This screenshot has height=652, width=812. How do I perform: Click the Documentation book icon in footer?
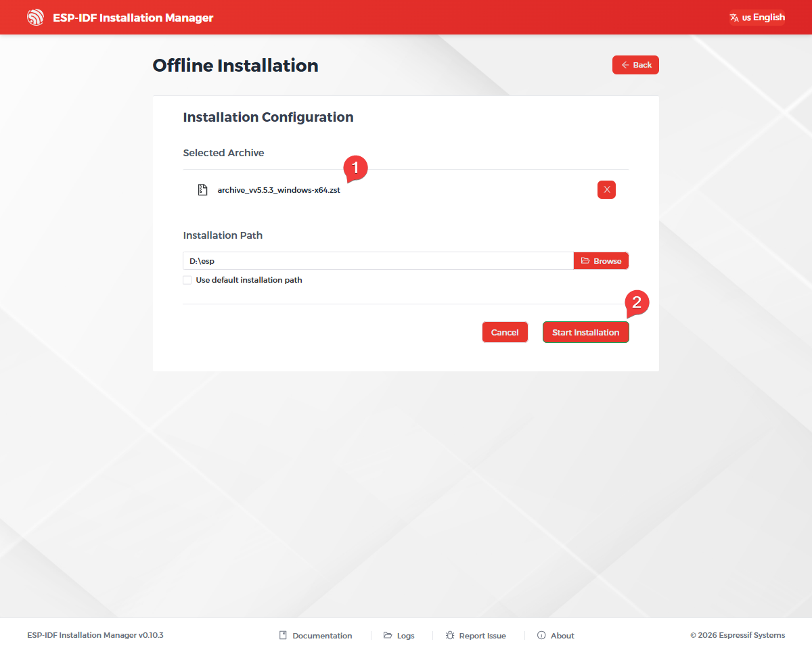pyautogui.click(x=283, y=636)
